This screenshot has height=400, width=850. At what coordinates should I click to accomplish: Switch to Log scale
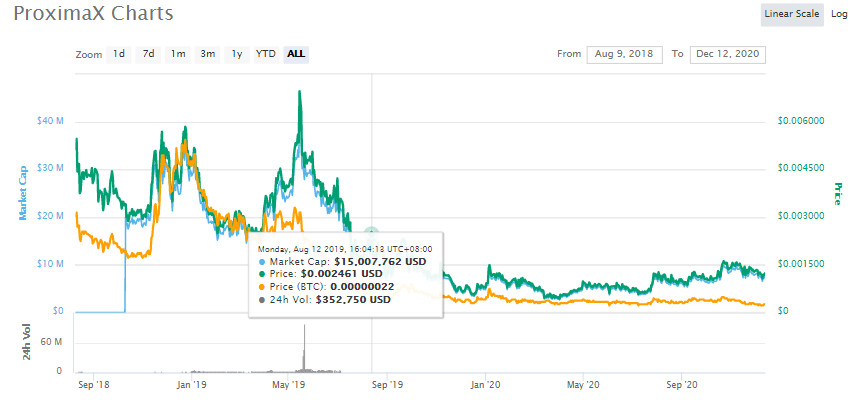click(x=839, y=14)
